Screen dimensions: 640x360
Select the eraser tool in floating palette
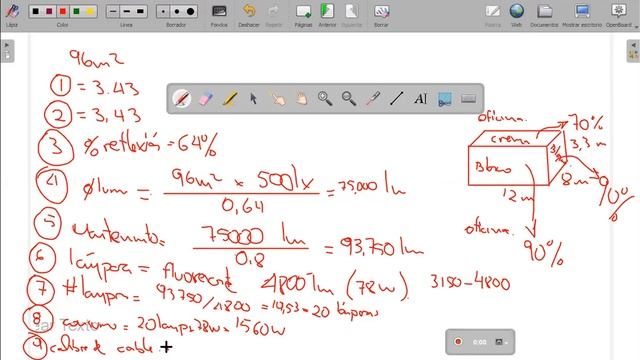206,99
